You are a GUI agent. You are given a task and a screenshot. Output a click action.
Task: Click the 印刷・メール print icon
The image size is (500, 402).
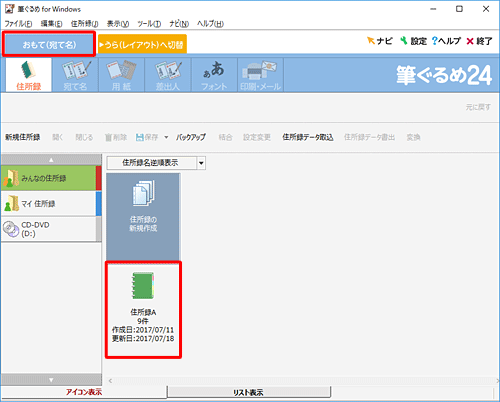tap(260, 75)
